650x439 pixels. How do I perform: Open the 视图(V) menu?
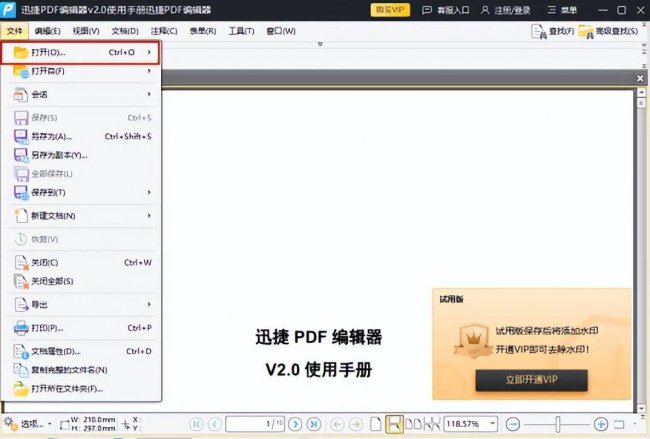tap(86, 31)
